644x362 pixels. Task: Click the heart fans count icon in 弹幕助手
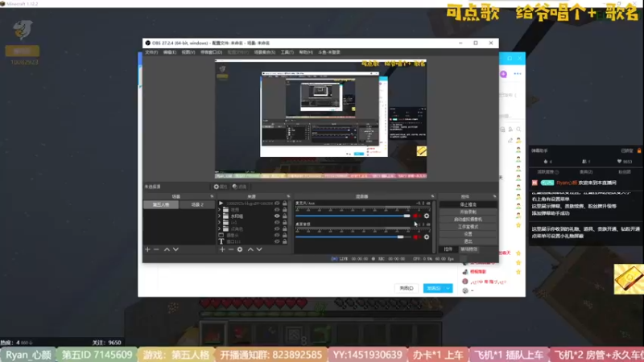(619, 162)
